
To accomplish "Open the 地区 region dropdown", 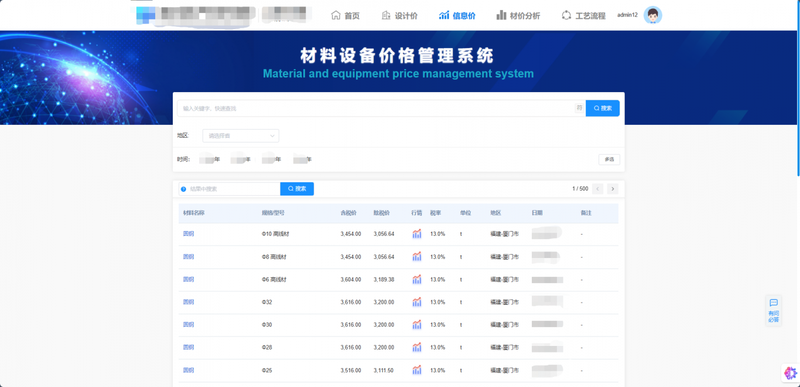I will pyautogui.click(x=241, y=136).
